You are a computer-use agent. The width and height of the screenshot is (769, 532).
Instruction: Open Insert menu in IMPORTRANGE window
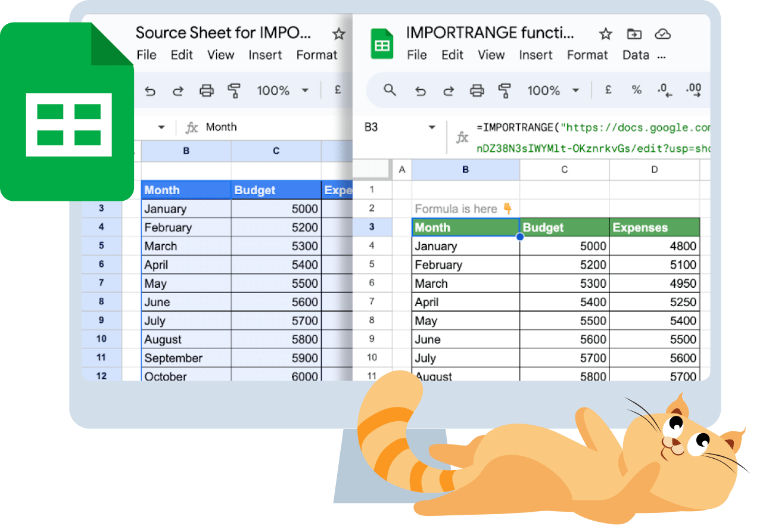point(536,55)
